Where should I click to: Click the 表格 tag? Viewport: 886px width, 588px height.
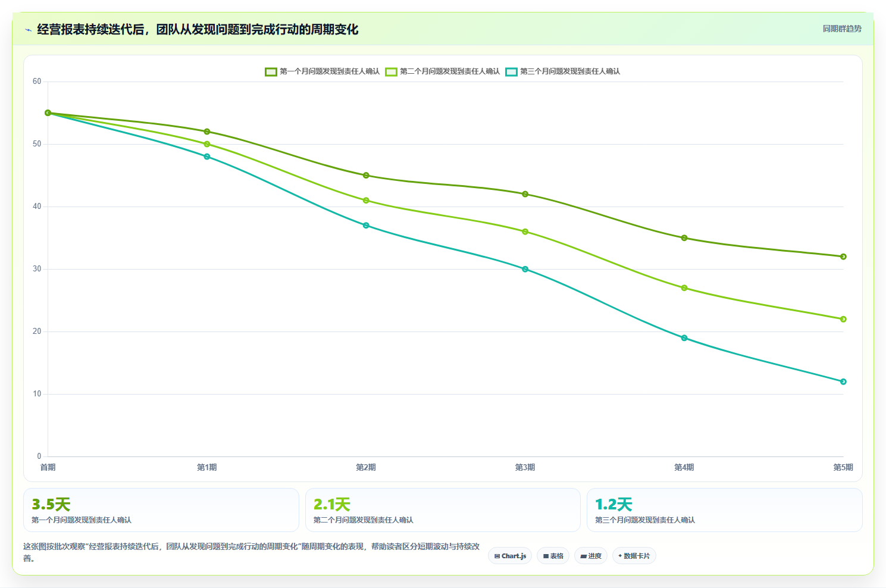(553, 556)
